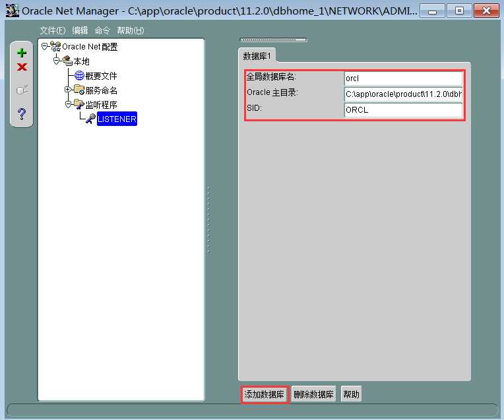This screenshot has width=504, height=420.
Task: Click the listener icon beside LISTENER
Action: click(x=90, y=119)
